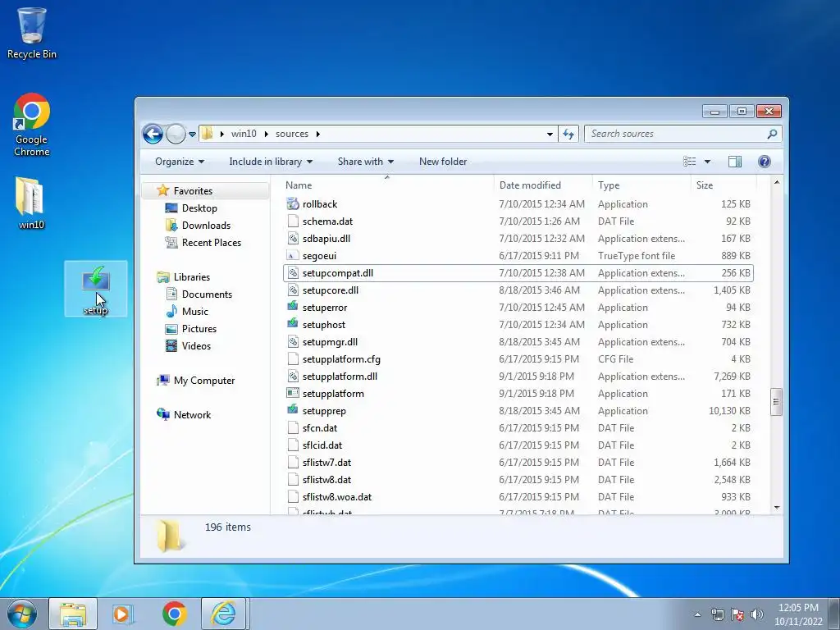Click the sources breadcrumb in address bar
The width and height of the screenshot is (840, 630).
tap(292, 134)
